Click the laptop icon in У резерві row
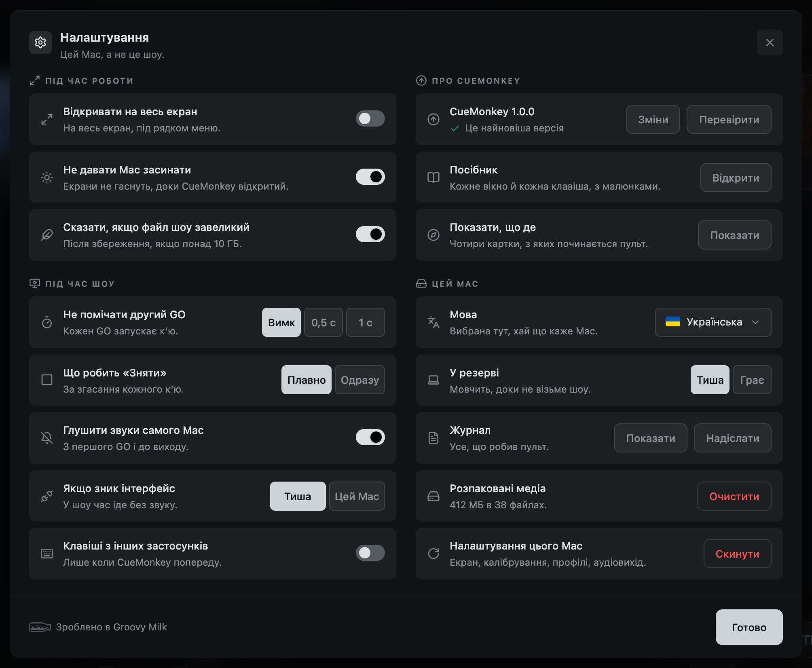Screen dimensions: 812x668 point(433,380)
